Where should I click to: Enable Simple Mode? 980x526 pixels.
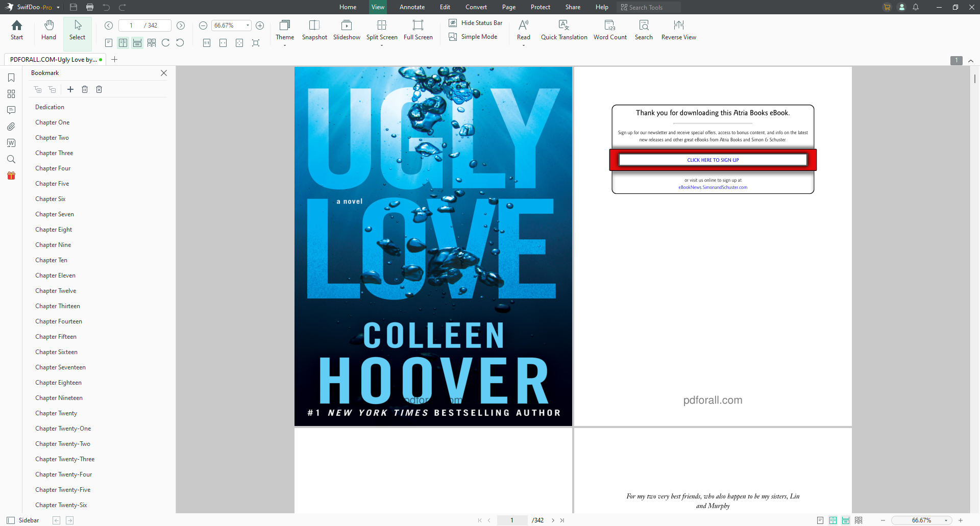click(473, 37)
